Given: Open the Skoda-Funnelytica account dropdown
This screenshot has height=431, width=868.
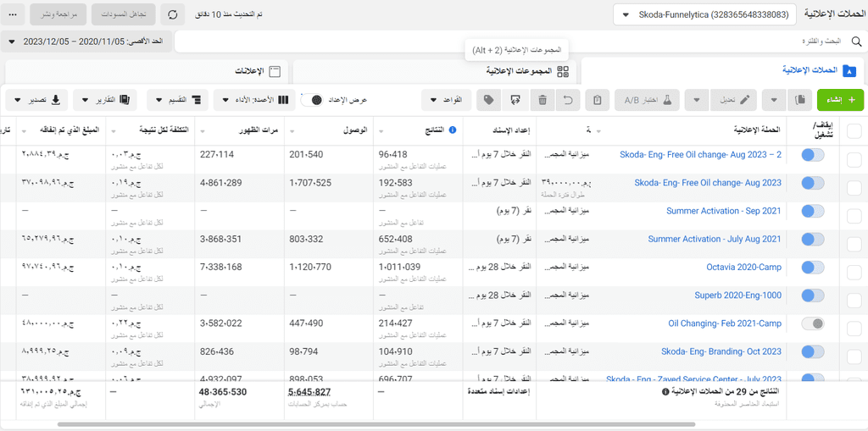Looking at the screenshot, I should [704, 15].
